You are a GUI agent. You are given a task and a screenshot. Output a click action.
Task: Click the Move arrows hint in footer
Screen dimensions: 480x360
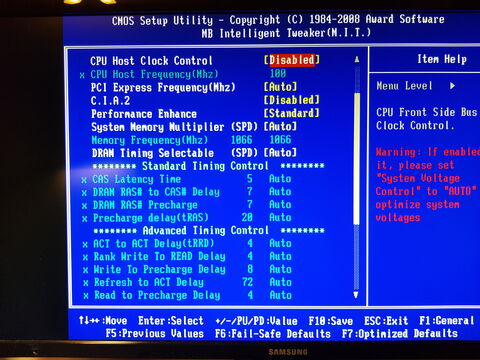pyautogui.click(x=103, y=321)
